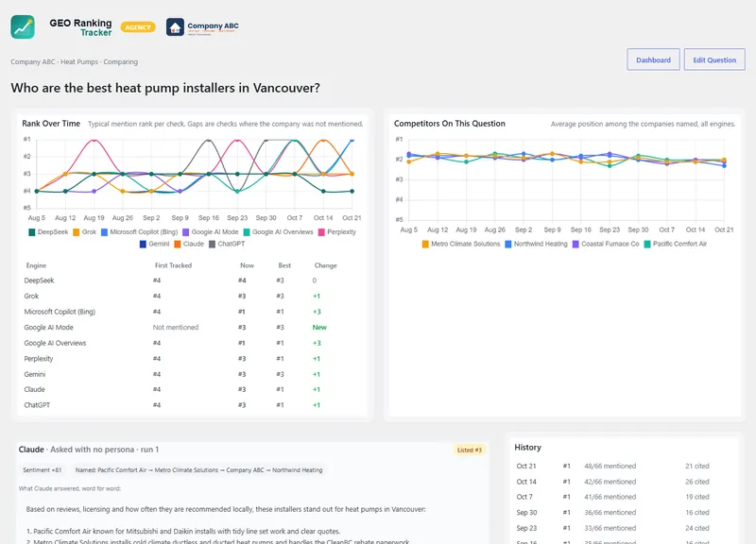This screenshot has width=756, height=544.
Task: Click the First Tracked column header
Action: [173, 265]
